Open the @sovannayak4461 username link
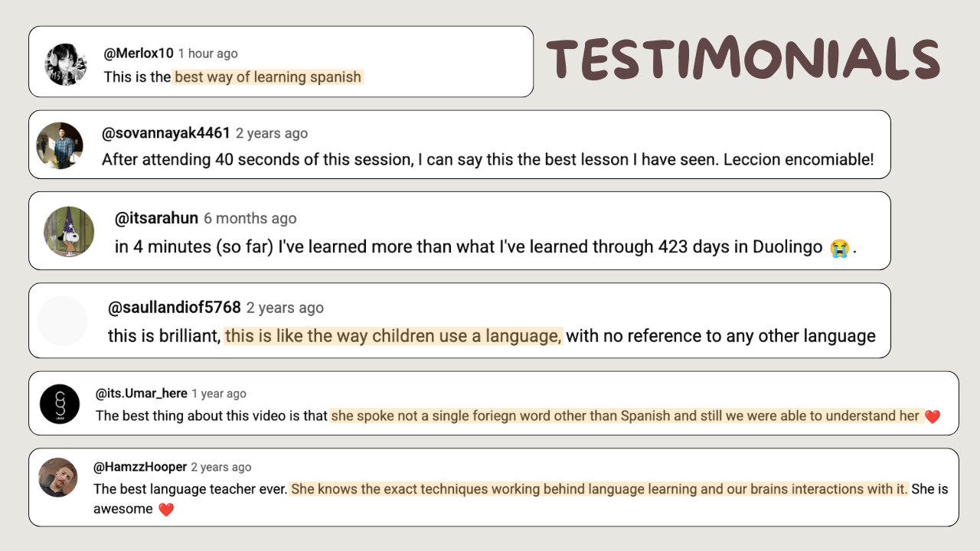Screen dimensions: 980x551 click(166, 133)
